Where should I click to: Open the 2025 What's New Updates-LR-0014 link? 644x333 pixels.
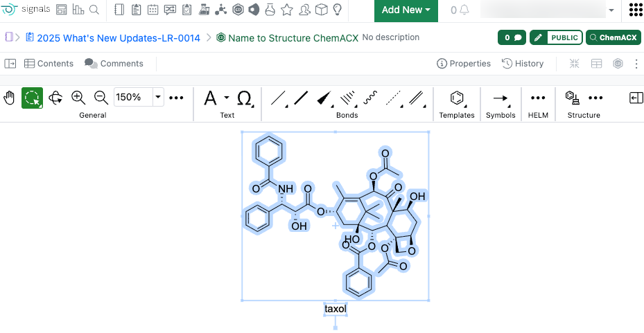118,37
